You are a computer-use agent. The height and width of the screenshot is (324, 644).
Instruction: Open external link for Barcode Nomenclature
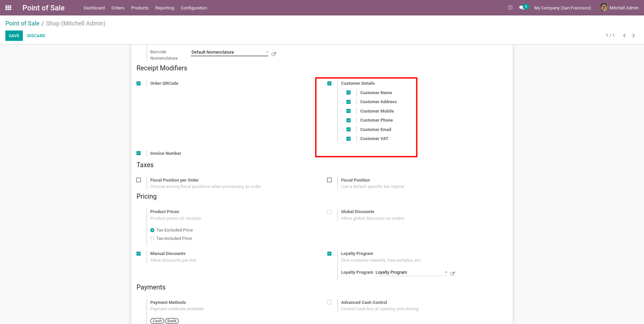click(x=274, y=54)
